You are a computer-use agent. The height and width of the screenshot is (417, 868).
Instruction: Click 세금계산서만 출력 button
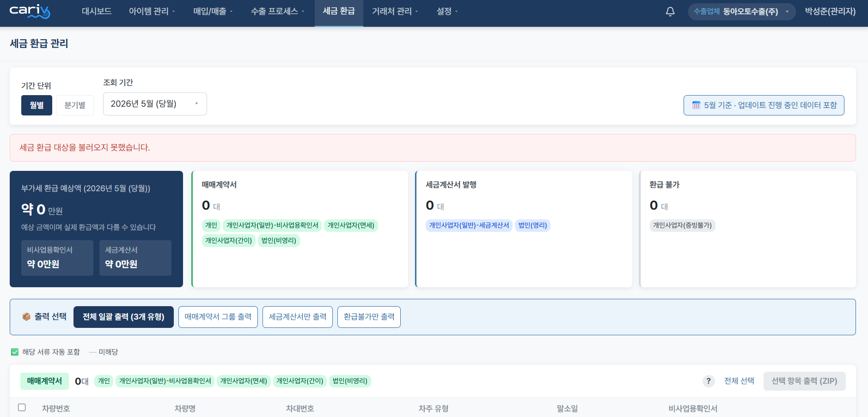298,317
